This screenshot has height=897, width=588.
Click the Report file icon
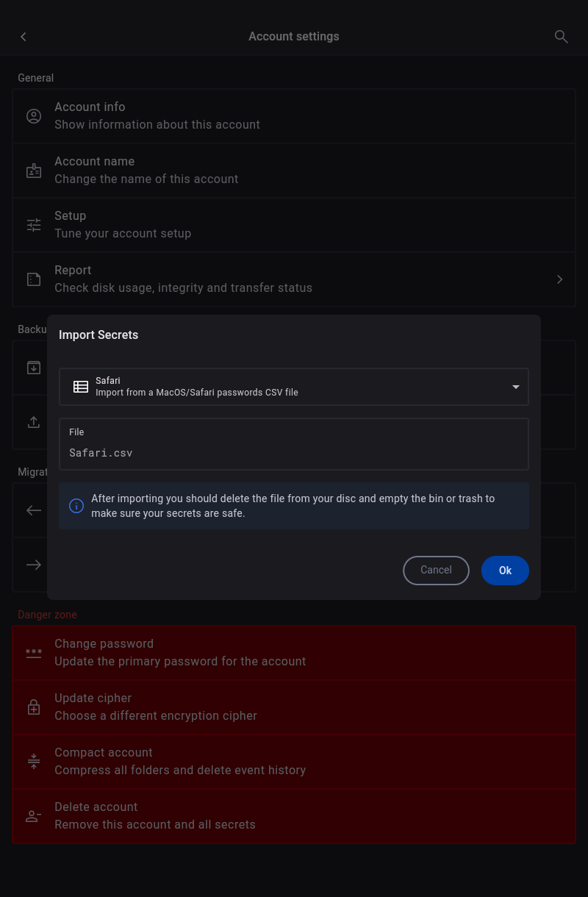tap(34, 279)
